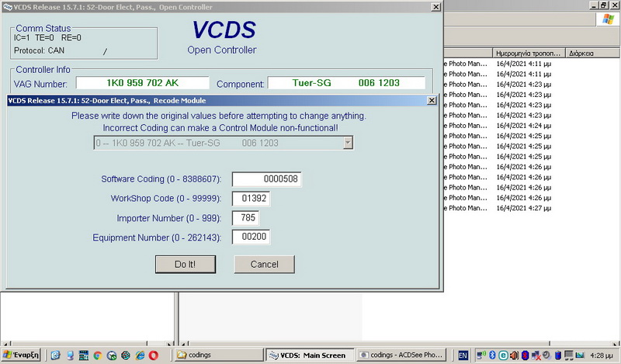Screen dimensions: 621x364
Task: Edit the WorkShop Code field
Action: [251, 199]
